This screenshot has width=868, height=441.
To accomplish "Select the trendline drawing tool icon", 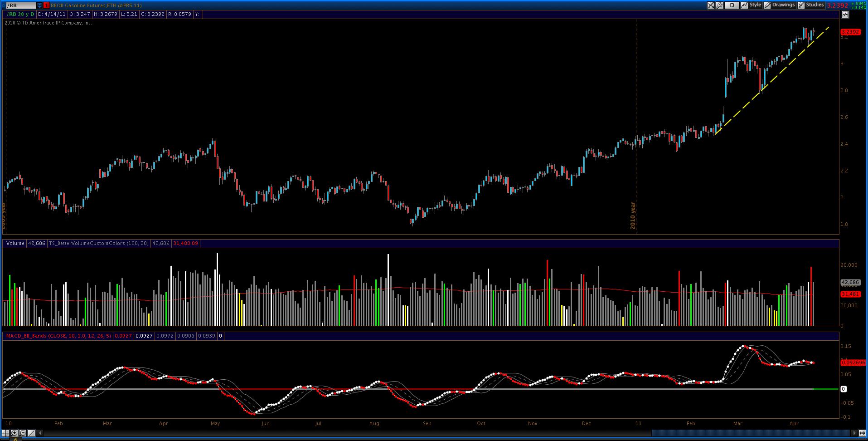I will click(x=32, y=433).
